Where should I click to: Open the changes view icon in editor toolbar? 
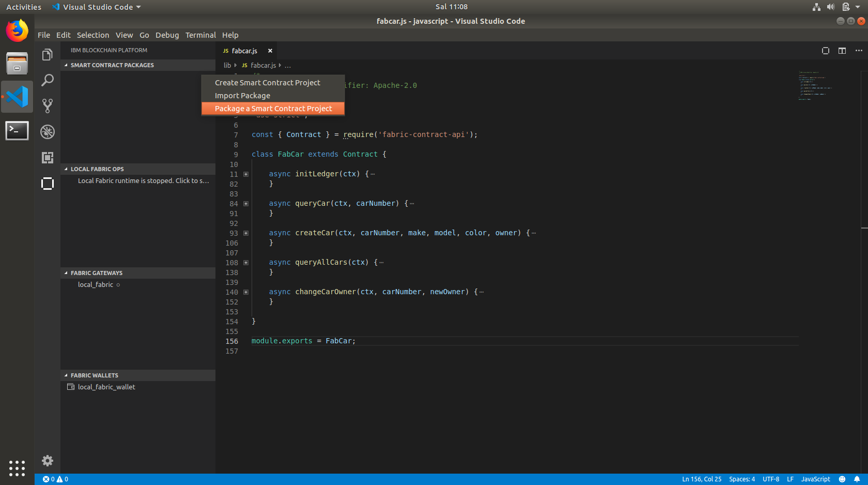(826, 51)
